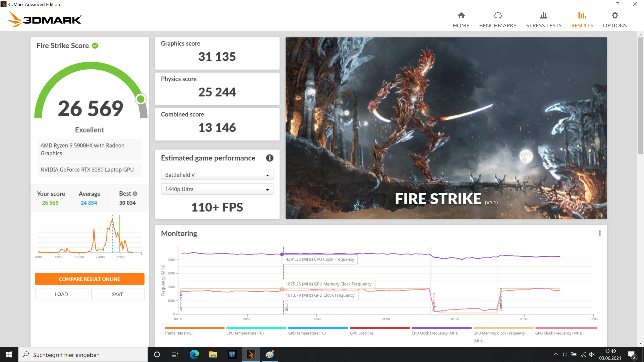Click the Windows search input field
The width and height of the screenshot is (644, 362).
[83, 354]
